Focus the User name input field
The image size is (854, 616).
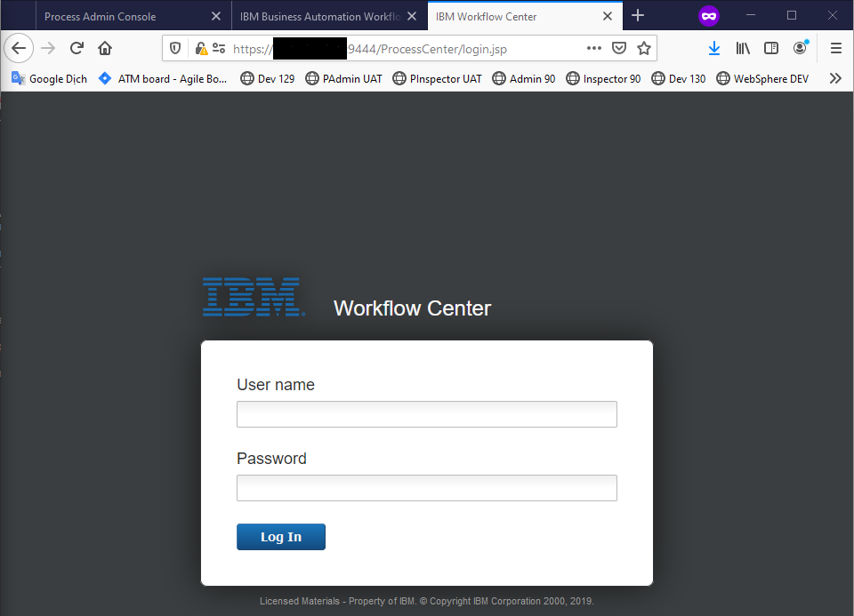tap(426, 414)
